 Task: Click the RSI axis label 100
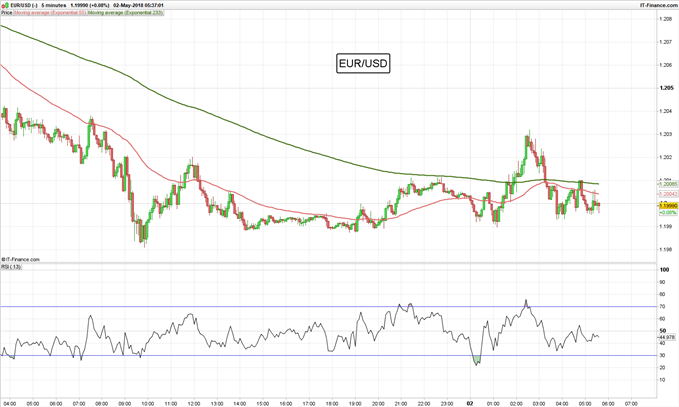tap(664, 269)
